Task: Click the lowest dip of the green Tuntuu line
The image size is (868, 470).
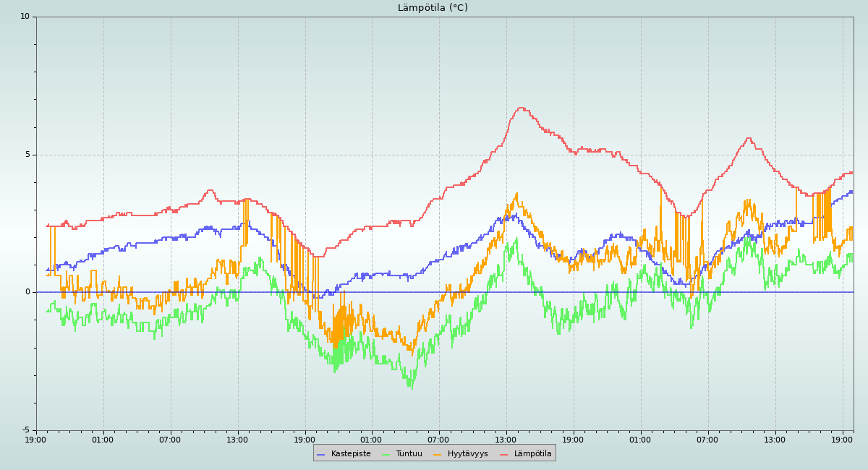Action: pos(411,387)
